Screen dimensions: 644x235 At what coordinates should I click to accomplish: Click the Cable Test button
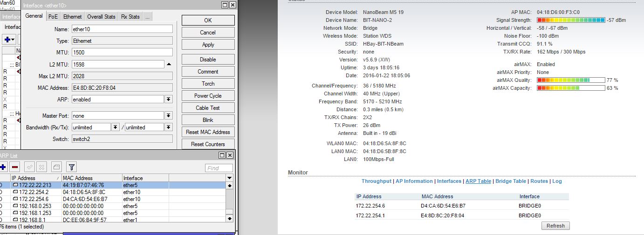(208, 108)
